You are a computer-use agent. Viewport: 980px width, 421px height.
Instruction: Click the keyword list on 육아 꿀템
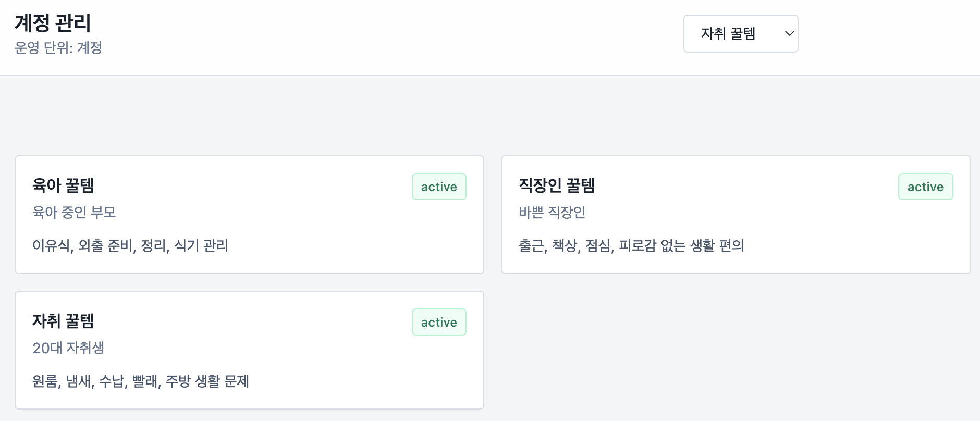(131, 246)
